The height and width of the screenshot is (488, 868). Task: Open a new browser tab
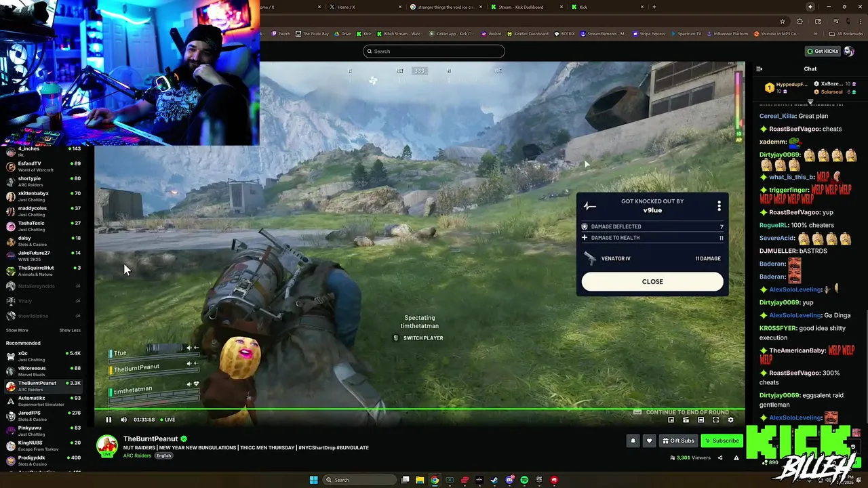point(654,7)
